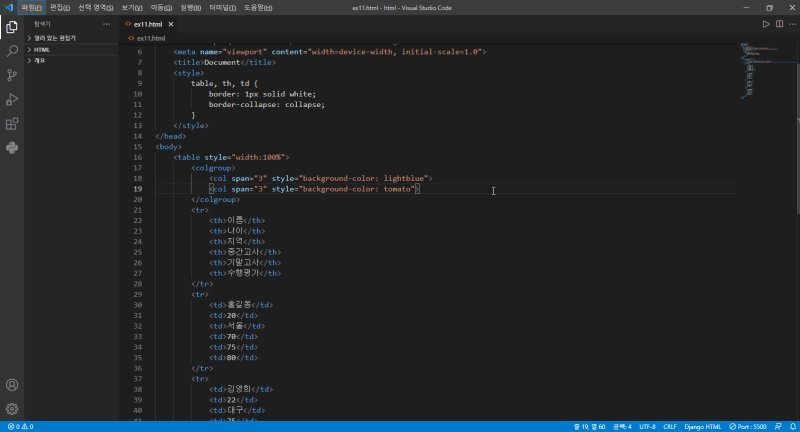Change language mode via Django HTML
Viewport: 800px width, 432px height.
(703, 426)
